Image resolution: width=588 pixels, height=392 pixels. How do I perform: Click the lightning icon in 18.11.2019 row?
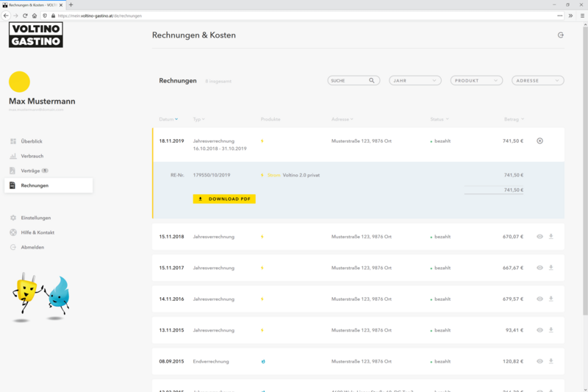click(262, 141)
